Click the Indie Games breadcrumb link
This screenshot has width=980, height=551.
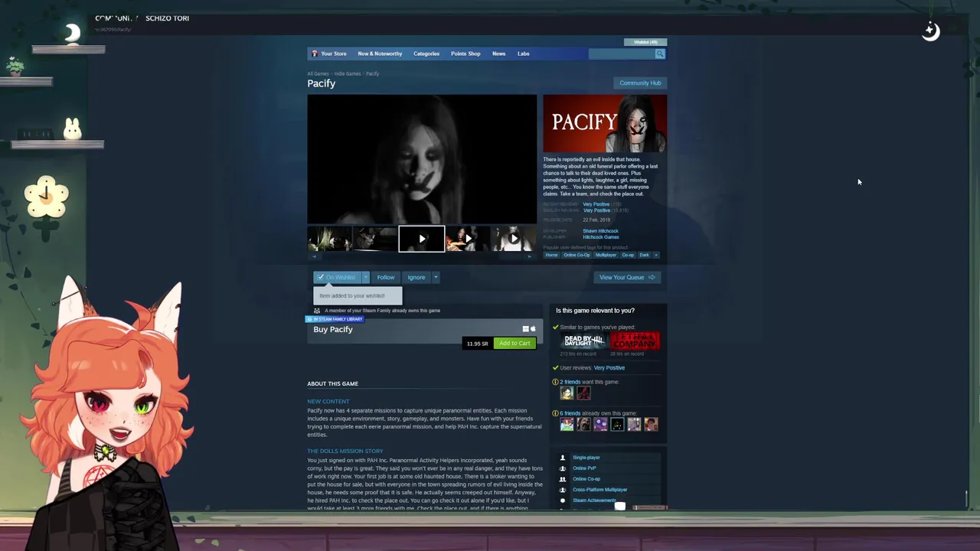(348, 73)
